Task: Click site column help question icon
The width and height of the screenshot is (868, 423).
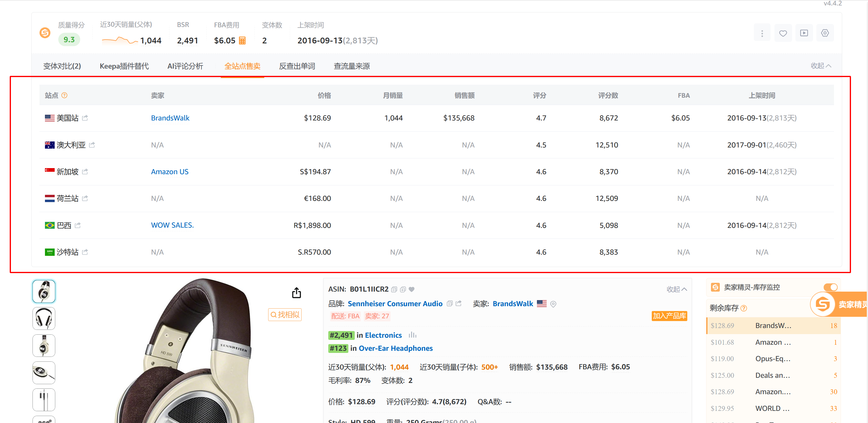Action: pos(64,96)
